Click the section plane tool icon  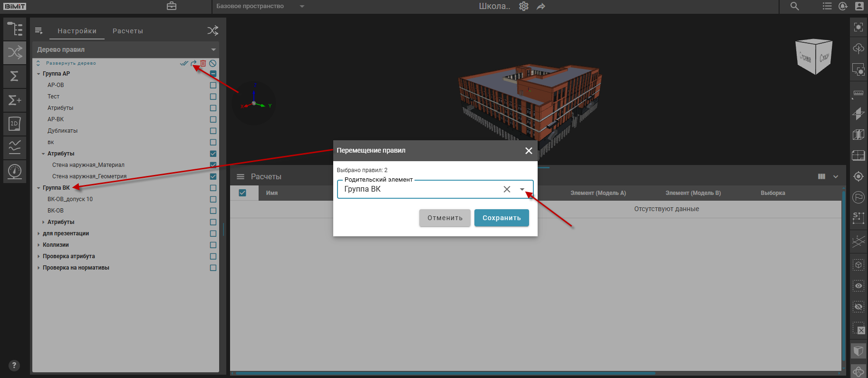click(x=858, y=114)
